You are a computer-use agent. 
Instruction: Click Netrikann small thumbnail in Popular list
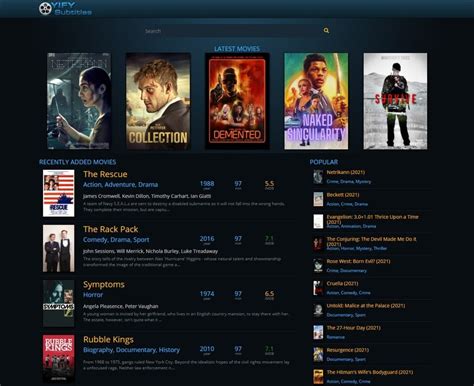(x=318, y=177)
